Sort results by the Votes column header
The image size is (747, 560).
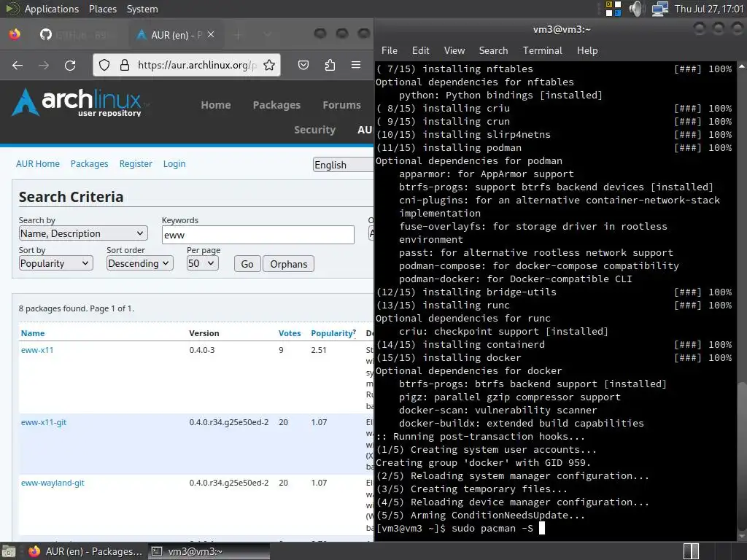[290, 333]
